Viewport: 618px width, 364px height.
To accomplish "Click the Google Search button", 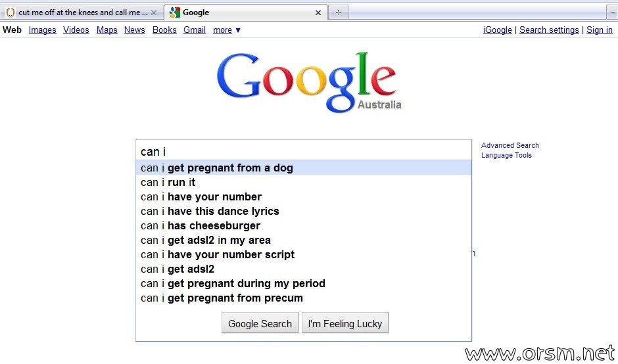I will coord(260,323).
